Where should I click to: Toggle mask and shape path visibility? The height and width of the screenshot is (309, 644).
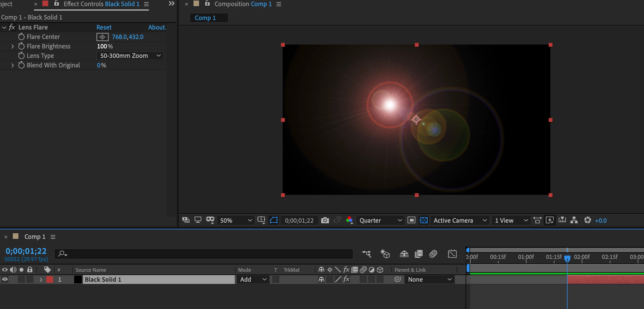(x=274, y=220)
